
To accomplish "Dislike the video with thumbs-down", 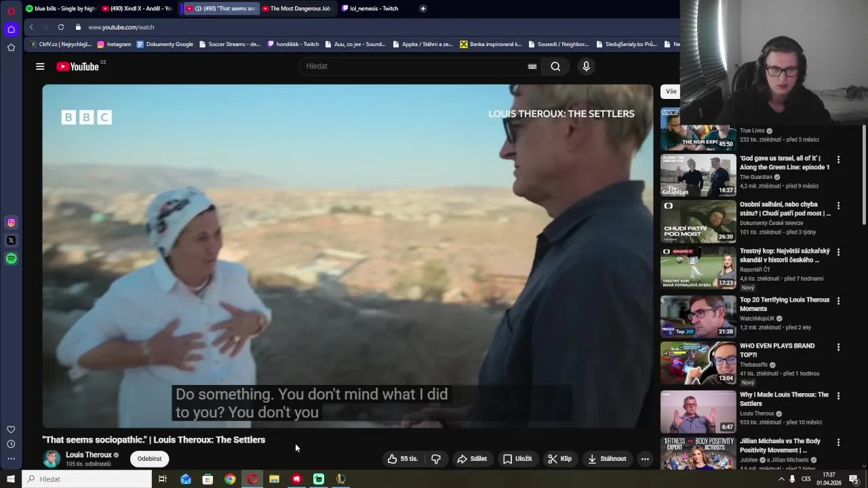I will pyautogui.click(x=436, y=459).
